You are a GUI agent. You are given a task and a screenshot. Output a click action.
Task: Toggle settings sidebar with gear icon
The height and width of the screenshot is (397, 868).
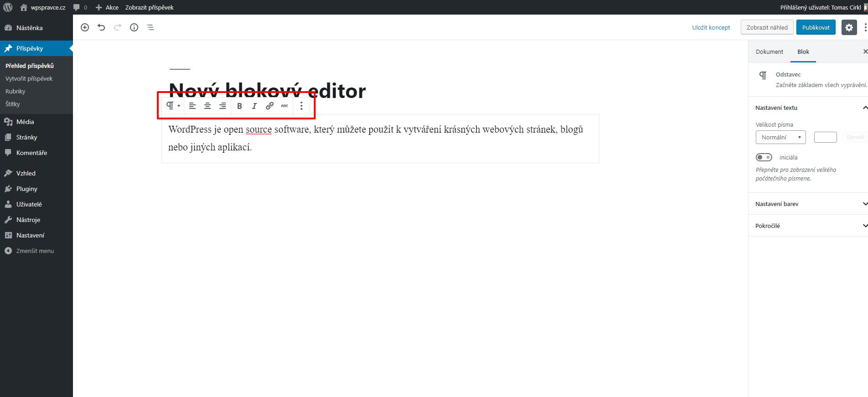click(849, 27)
